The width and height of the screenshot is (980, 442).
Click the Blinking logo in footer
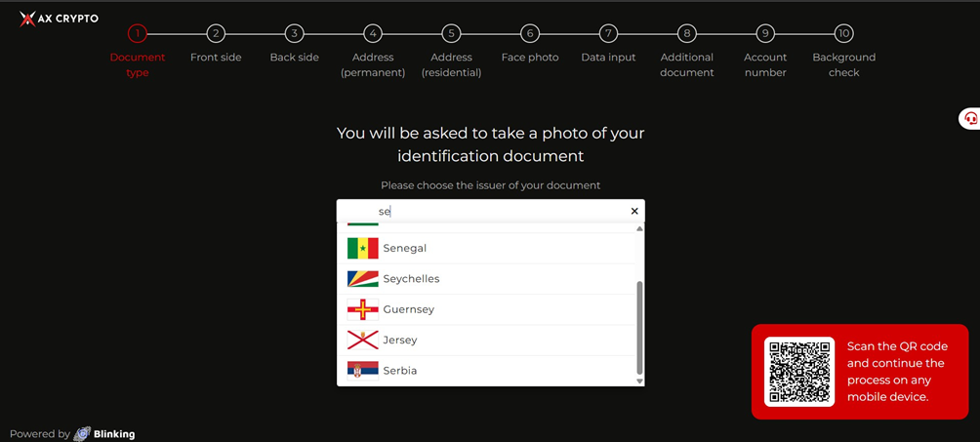pyautogui.click(x=103, y=434)
